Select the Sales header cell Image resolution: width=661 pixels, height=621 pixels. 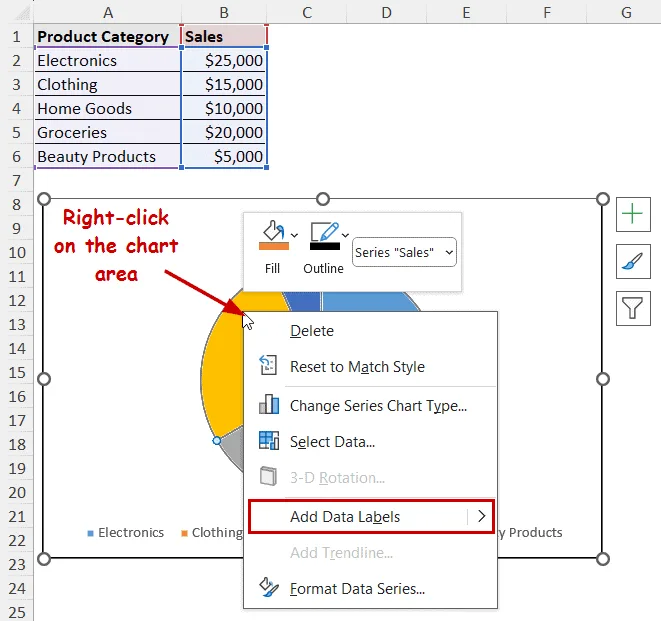tap(224, 36)
